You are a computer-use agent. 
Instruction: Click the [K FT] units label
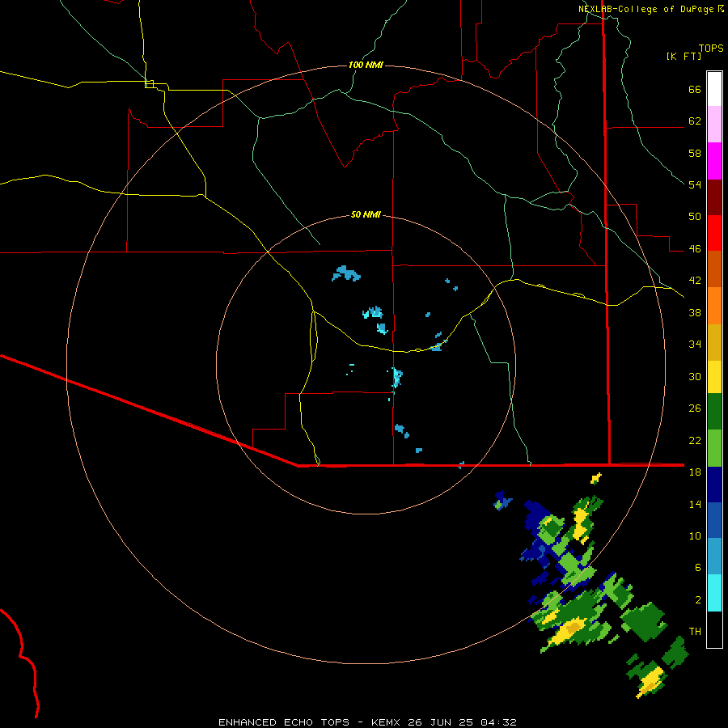pyautogui.click(x=684, y=57)
